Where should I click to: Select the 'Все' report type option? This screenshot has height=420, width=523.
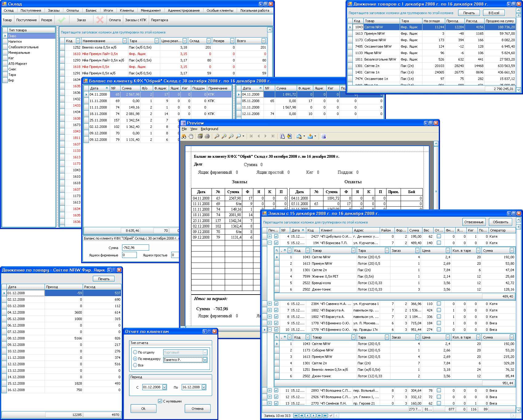[135, 365]
